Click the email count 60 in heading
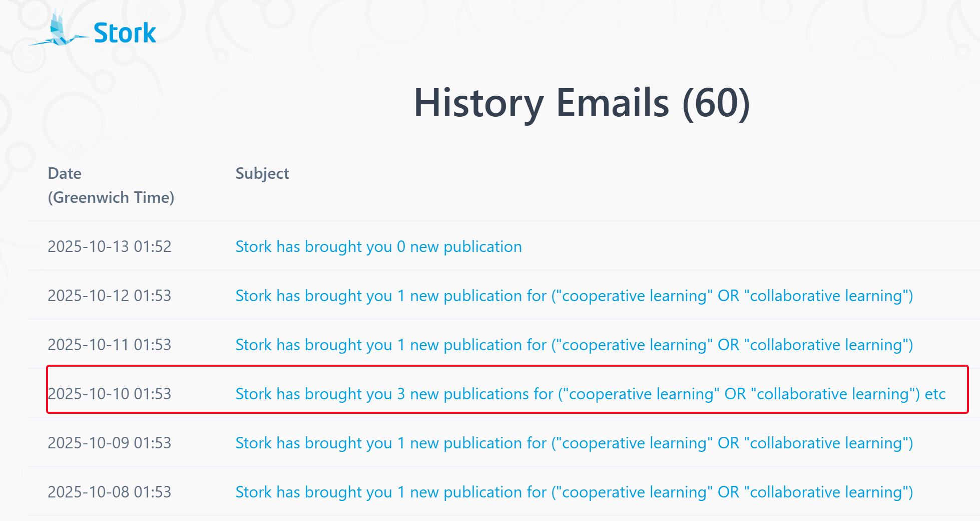The width and height of the screenshot is (980, 521). coord(716,103)
